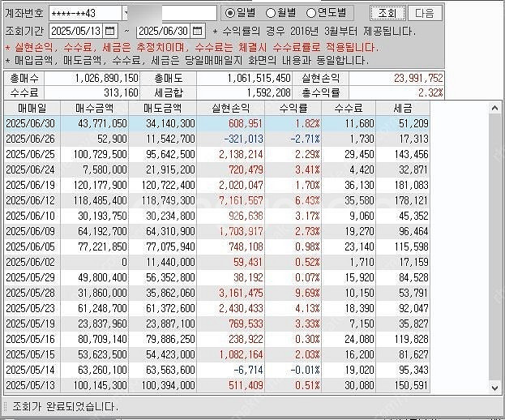Select the row dated 2025/06/12
This screenshot has width=505, height=420.
click(x=217, y=200)
